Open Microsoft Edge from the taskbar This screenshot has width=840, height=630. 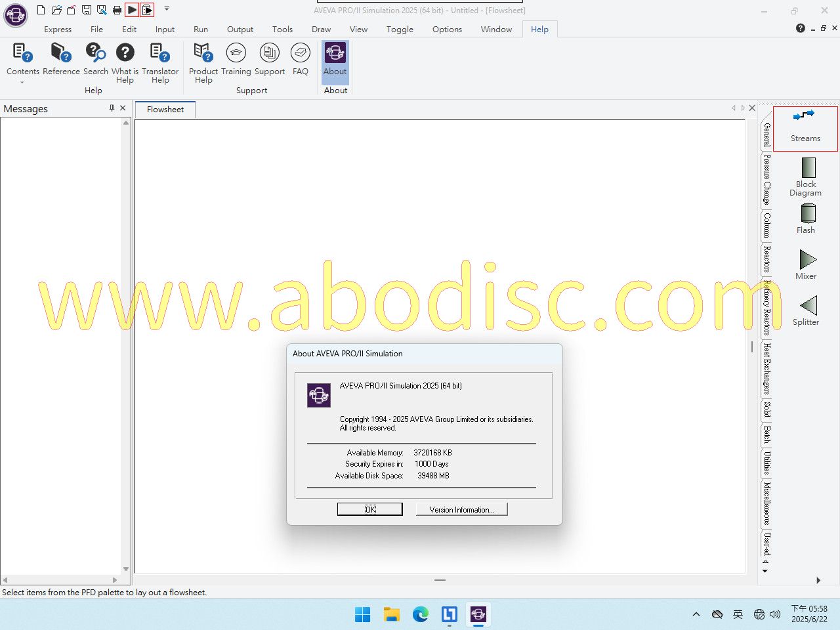tap(421, 614)
